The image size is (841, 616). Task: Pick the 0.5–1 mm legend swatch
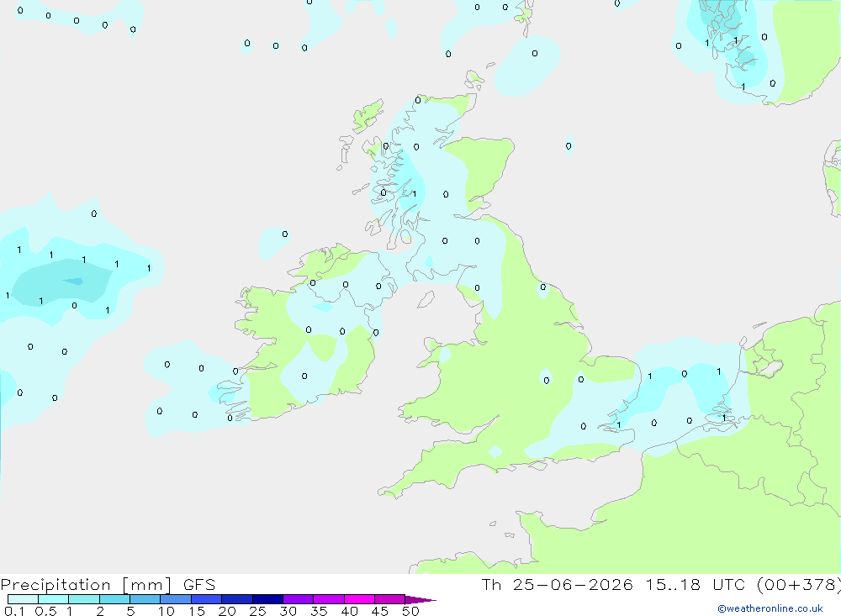tap(54, 599)
